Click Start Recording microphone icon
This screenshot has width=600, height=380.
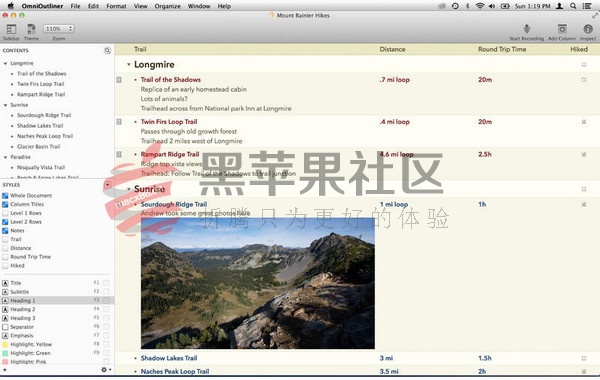click(527, 29)
